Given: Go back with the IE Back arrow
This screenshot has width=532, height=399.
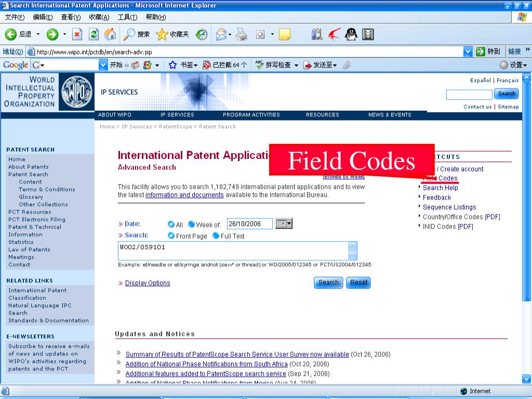Looking at the screenshot, I should coord(11,34).
